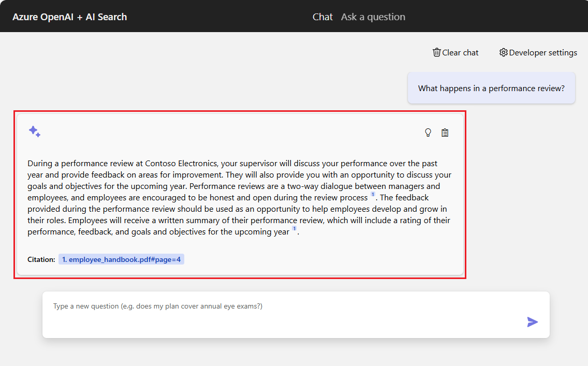Click the Azure OpenAI + AI Search title
588x366 pixels.
tap(69, 17)
